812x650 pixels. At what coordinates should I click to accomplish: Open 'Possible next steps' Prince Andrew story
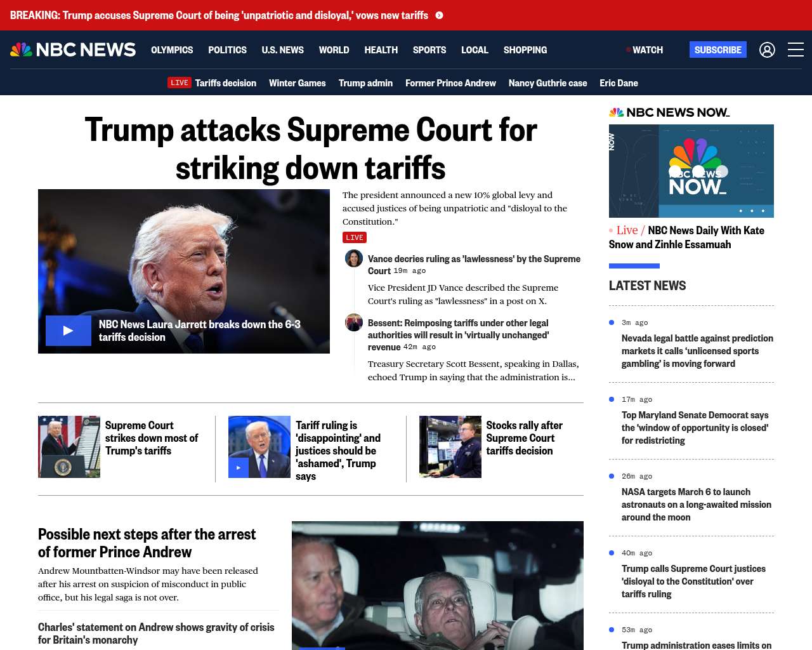[x=147, y=543]
